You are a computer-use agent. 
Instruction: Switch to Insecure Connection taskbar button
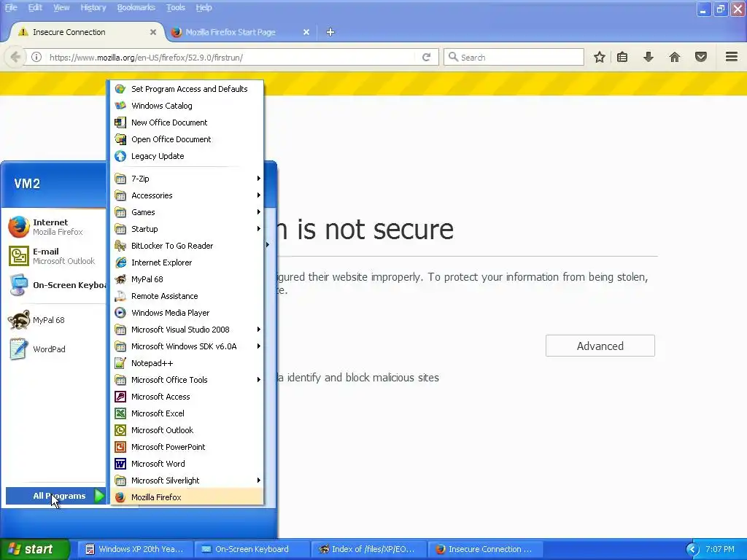coord(485,549)
